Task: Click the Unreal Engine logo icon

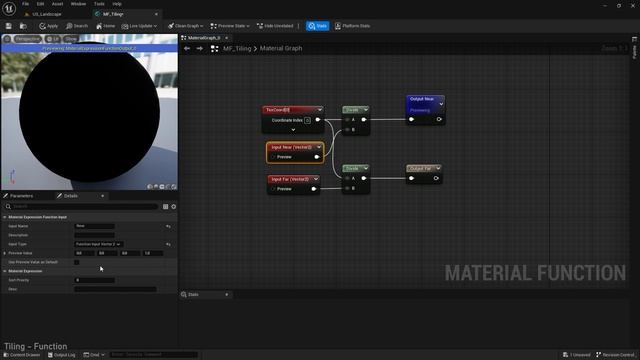Action: coord(9,9)
